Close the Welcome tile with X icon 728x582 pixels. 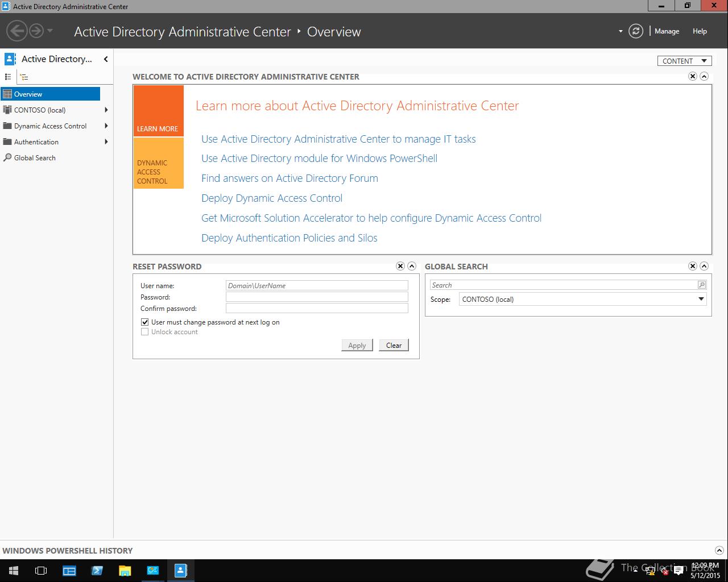693,76
